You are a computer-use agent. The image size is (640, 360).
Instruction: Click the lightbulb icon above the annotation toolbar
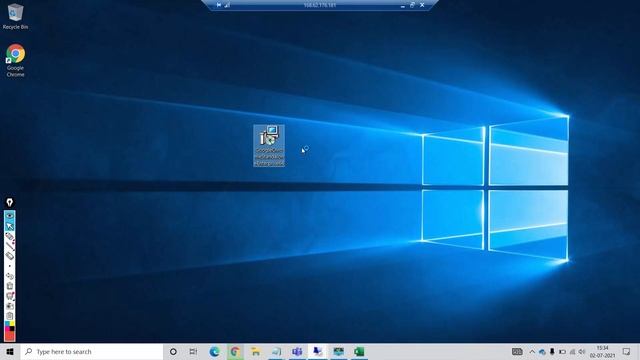point(9,202)
